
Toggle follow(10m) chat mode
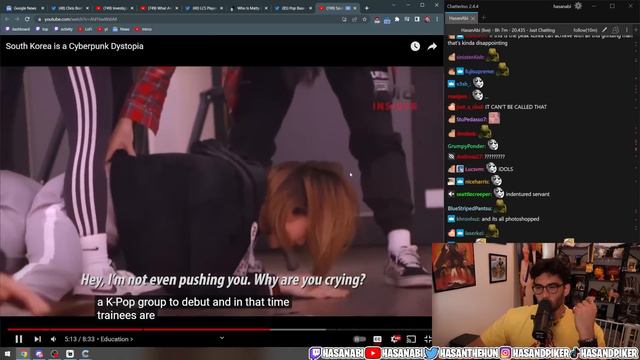click(585, 30)
